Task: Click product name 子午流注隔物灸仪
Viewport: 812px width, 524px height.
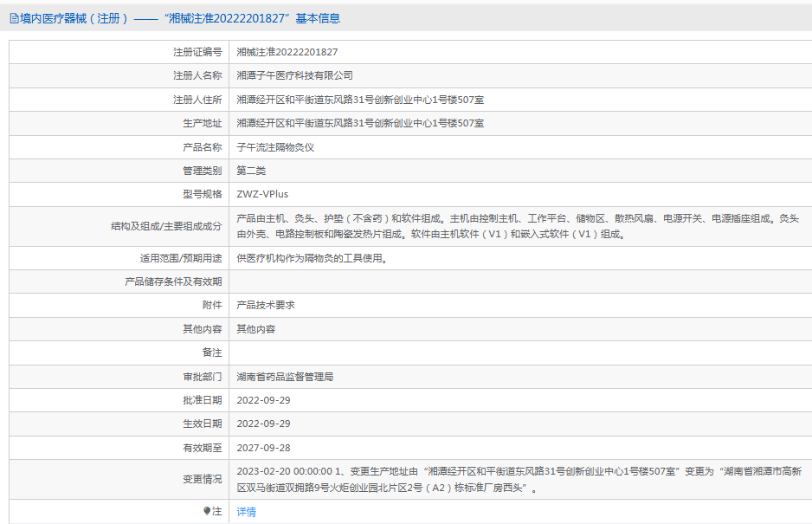Action: click(x=275, y=147)
